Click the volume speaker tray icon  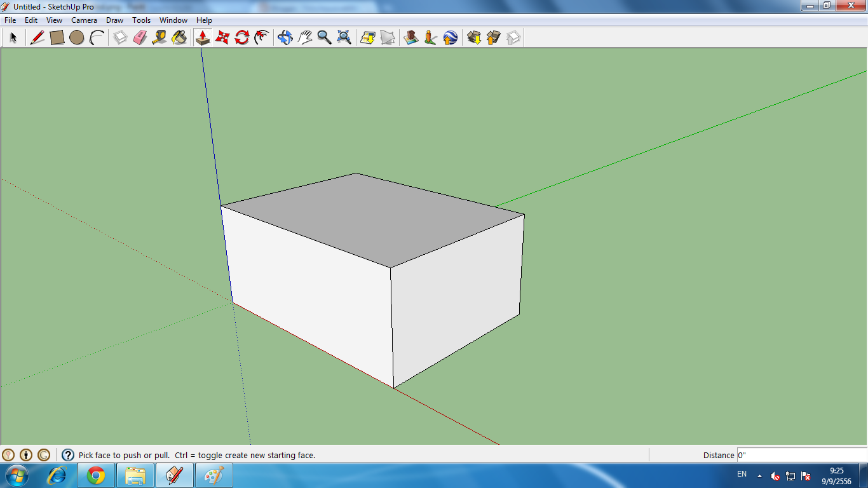pyautogui.click(x=775, y=475)
